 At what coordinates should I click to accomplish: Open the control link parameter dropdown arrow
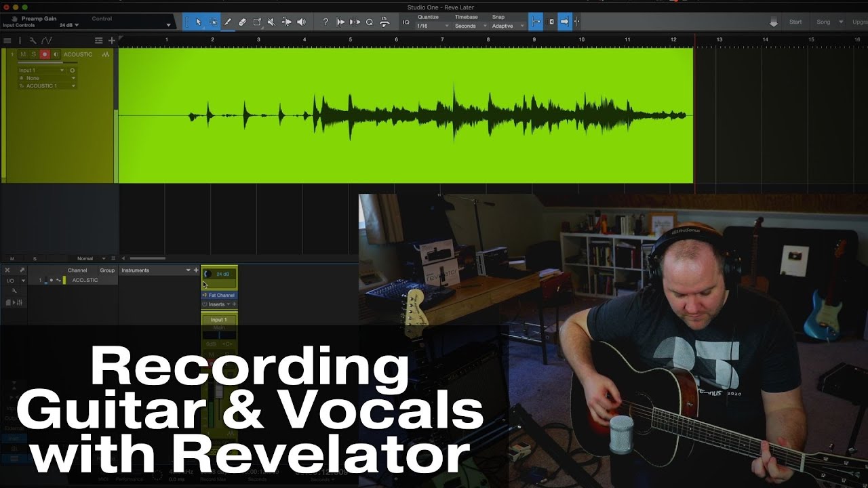tap(168, 25)
